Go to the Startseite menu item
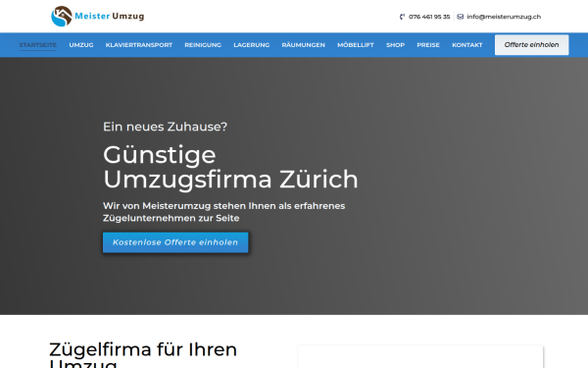The width and height of the screenshot is (588, 368). [x=38, y=45]
